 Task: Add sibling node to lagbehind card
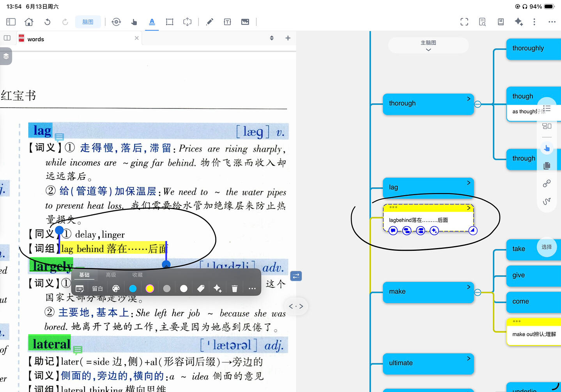coord(420,231)
